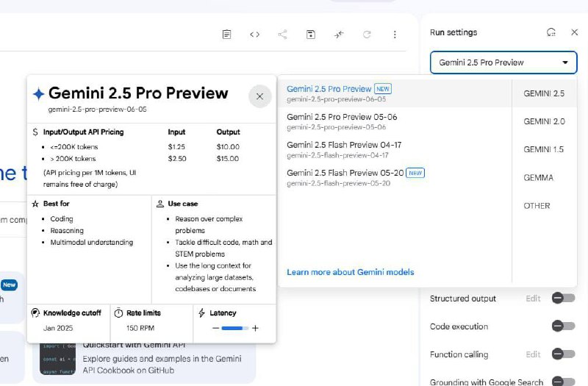Toggle the Code execution switch
The image size is (588, 386).
(563, 326)
